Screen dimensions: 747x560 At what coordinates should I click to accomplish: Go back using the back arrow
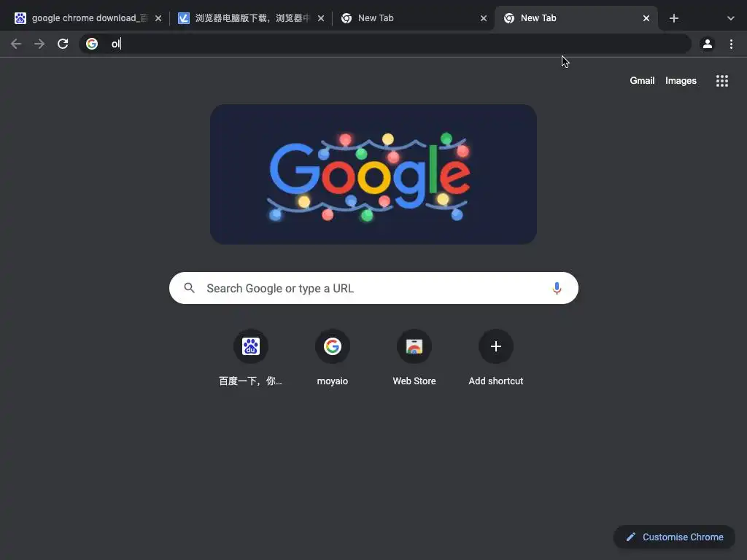click(16, 44)
